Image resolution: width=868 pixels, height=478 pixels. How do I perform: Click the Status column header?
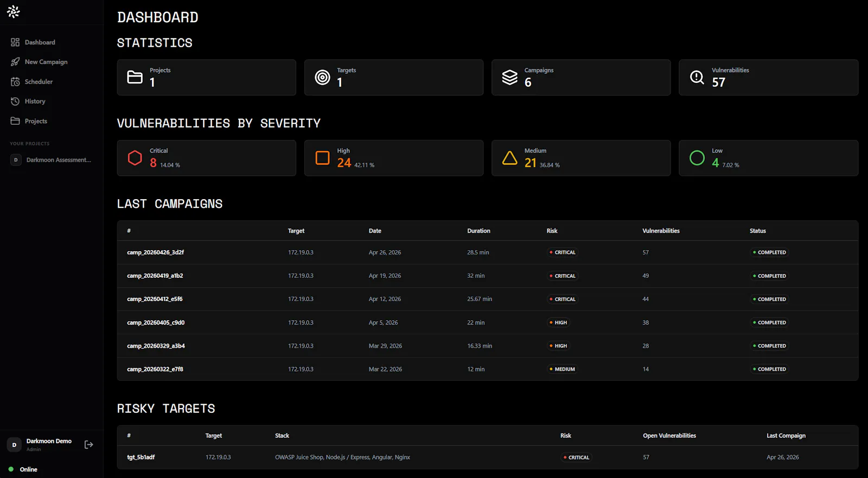pos(758,231)
